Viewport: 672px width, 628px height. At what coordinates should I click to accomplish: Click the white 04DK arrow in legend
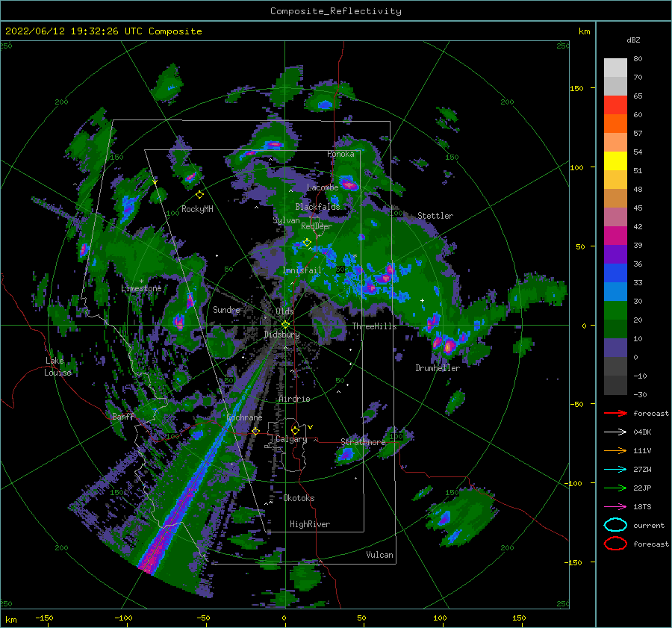[615, 432]
